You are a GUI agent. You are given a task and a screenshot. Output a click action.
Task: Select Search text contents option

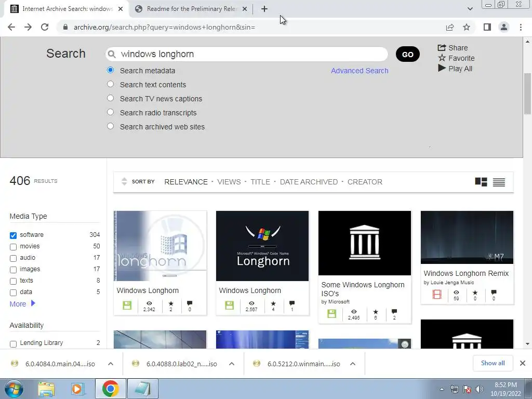click(x=110, y=84)
